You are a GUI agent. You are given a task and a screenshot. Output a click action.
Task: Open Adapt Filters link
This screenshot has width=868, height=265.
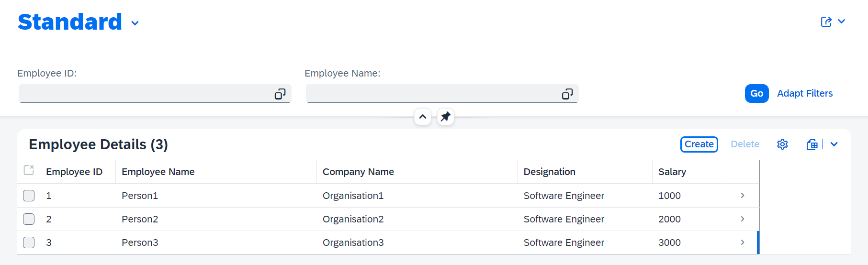805,93
